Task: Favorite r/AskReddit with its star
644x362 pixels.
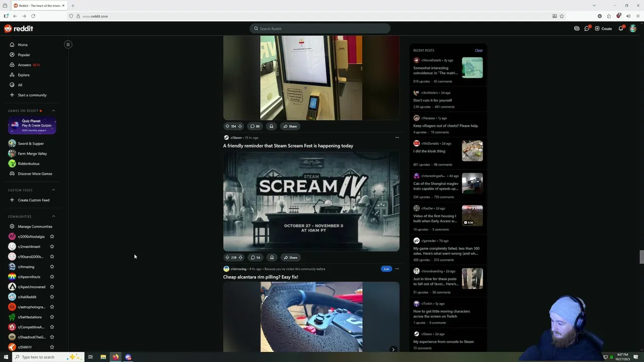Action: (52, 297)
